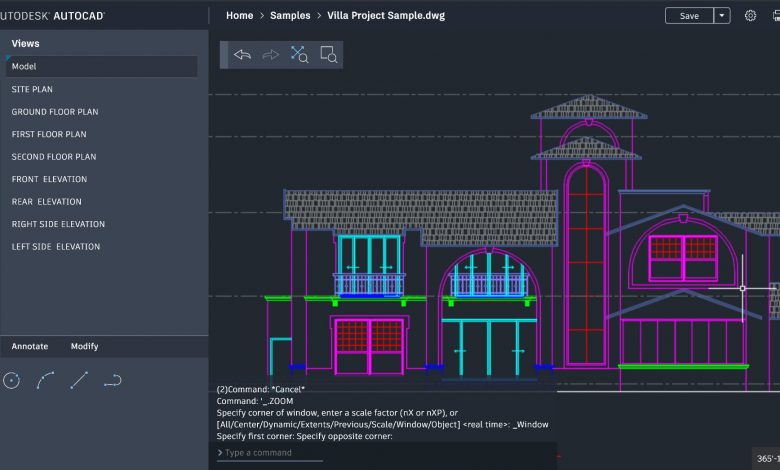Select the Polyline draw tool
Screen dimensions: 780x470
[113, 380]
